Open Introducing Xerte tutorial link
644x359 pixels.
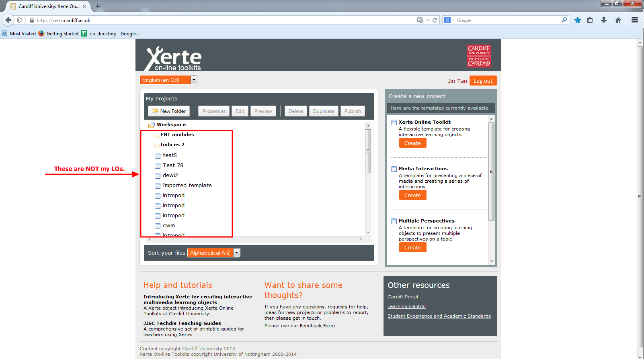pyautogui.click(x=198, y=300)
